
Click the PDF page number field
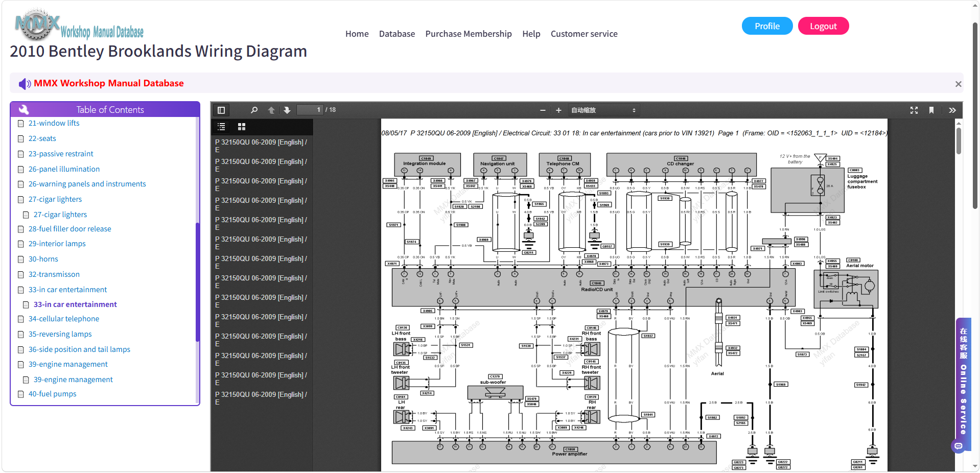(x=310, y=110)
